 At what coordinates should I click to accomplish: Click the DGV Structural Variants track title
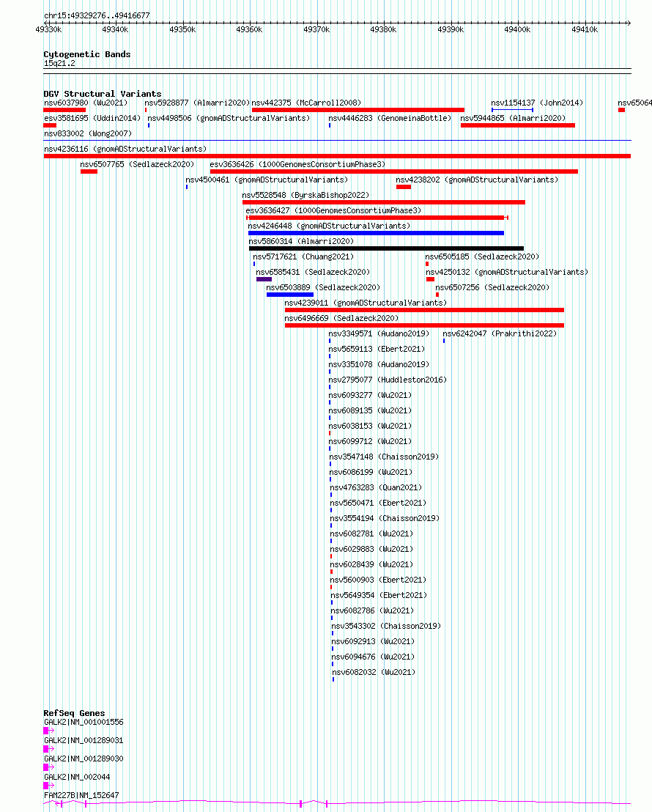click(103, 94)
